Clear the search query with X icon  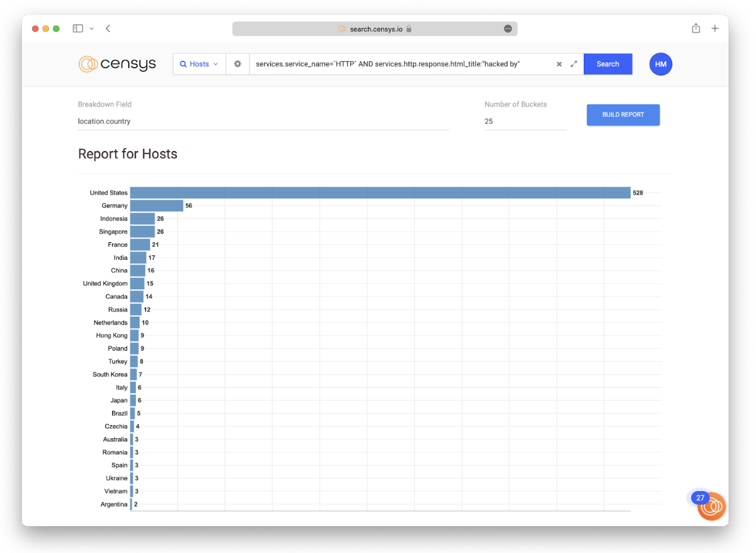559,64
